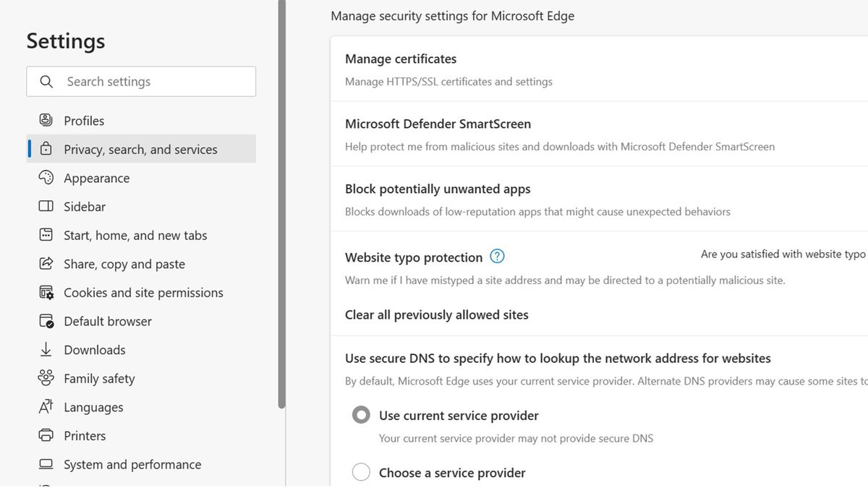Viewport: 868px width, 488px height.
Task: Click the search magnifier icon in Settings
Action: tap(46, 81)
